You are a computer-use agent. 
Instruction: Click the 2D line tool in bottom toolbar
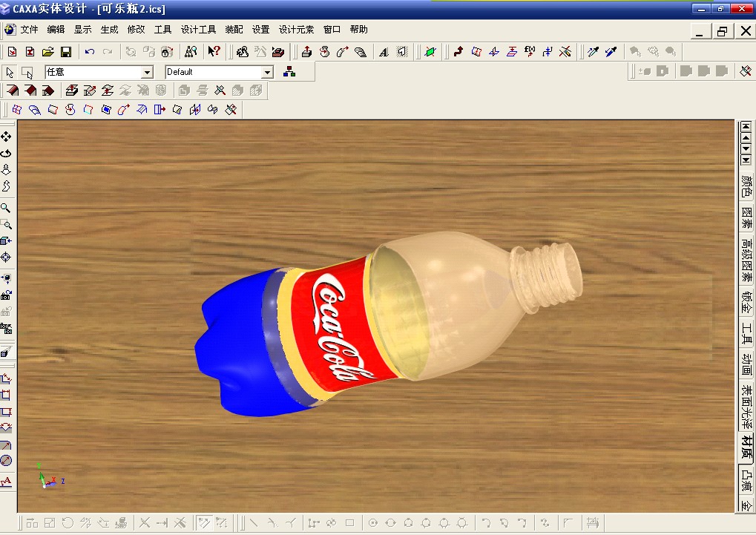254,522
